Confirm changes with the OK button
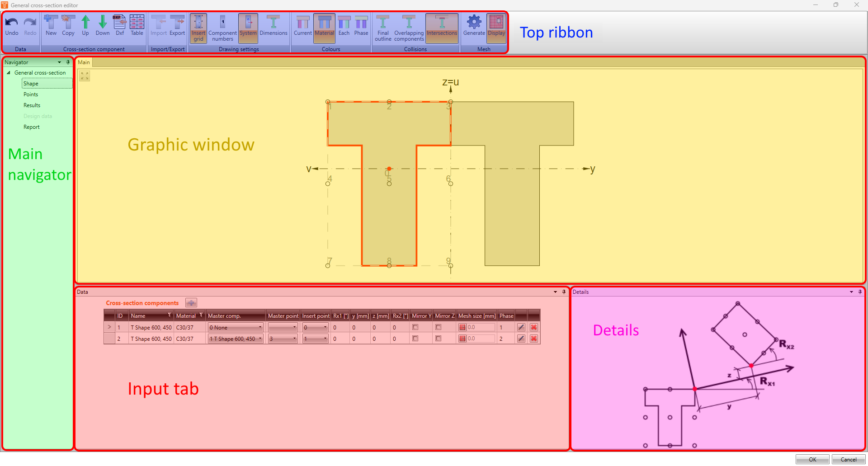The width and height of the screenshot is (868, 466). click(x=812, y=459)
